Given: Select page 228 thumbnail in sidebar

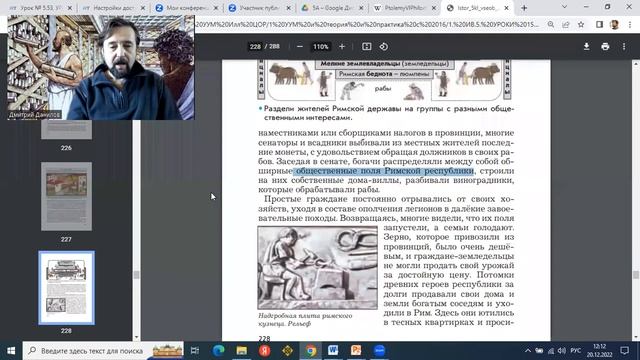Looking at the screenshot, I should (x=66, y=288).
